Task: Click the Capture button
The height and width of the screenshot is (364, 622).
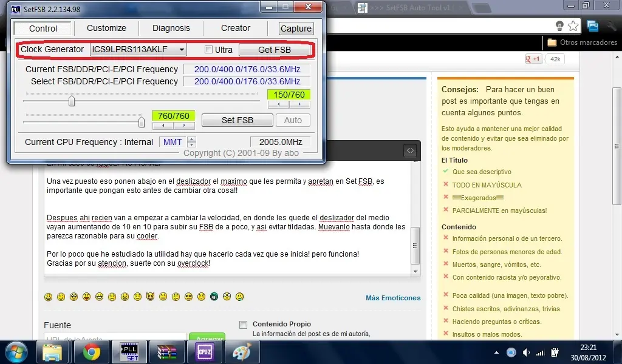Action: click(296, 29)
